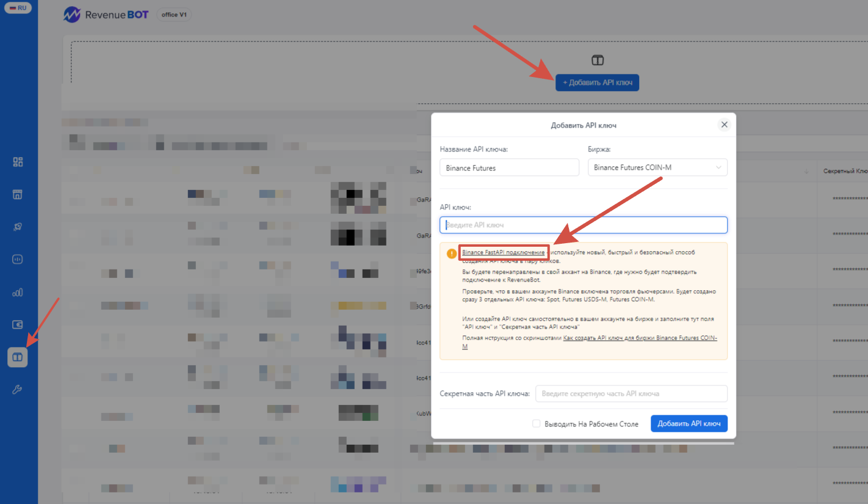Open the dashboard grid icon in the sidebar

[18, 162]
